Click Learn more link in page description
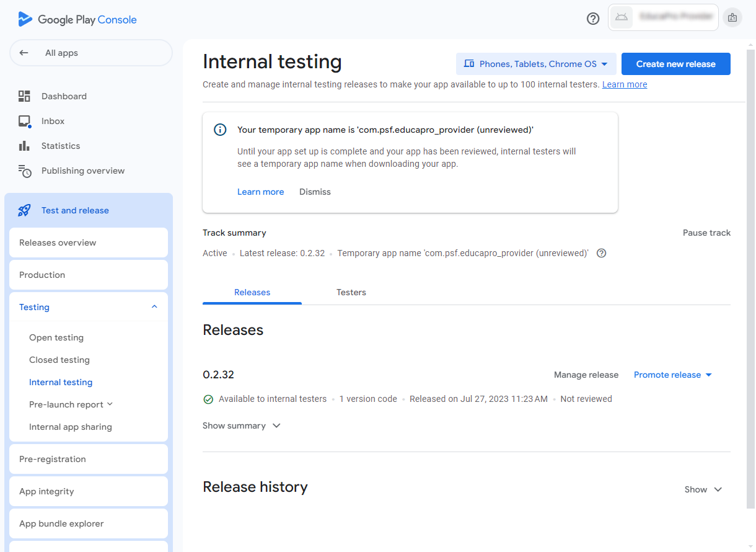 tap(625, 84)
